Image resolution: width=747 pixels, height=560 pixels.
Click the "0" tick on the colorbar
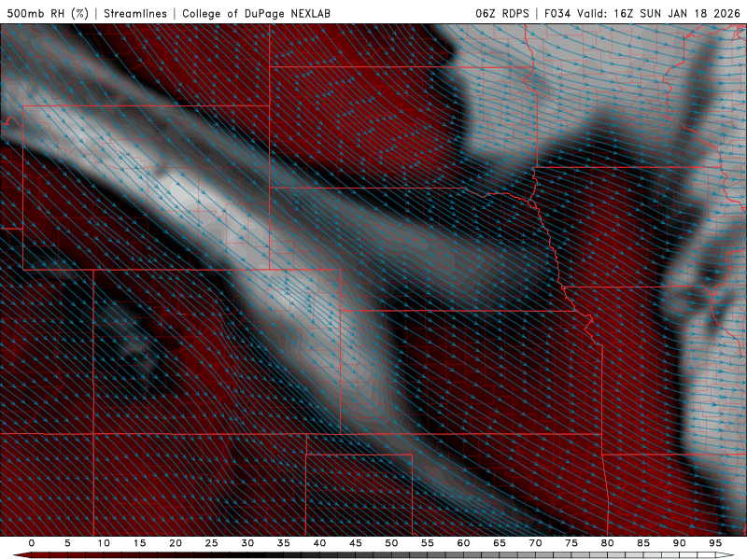pyautogui.click(x=32, y=543)
